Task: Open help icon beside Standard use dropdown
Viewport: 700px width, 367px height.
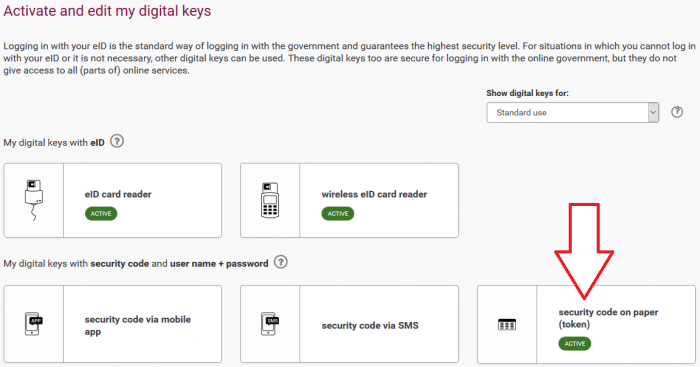Action: click(x=677, y=112)
